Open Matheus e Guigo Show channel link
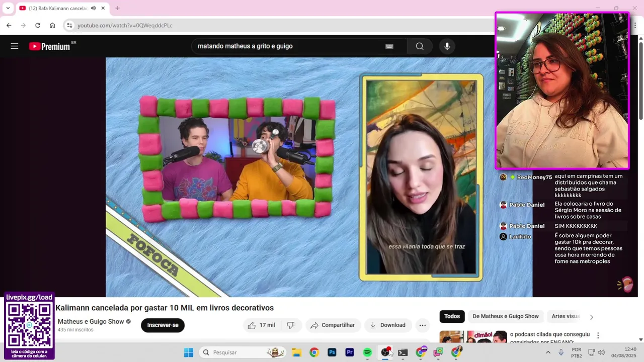644x362 pixels. click(x=91, y=322)
